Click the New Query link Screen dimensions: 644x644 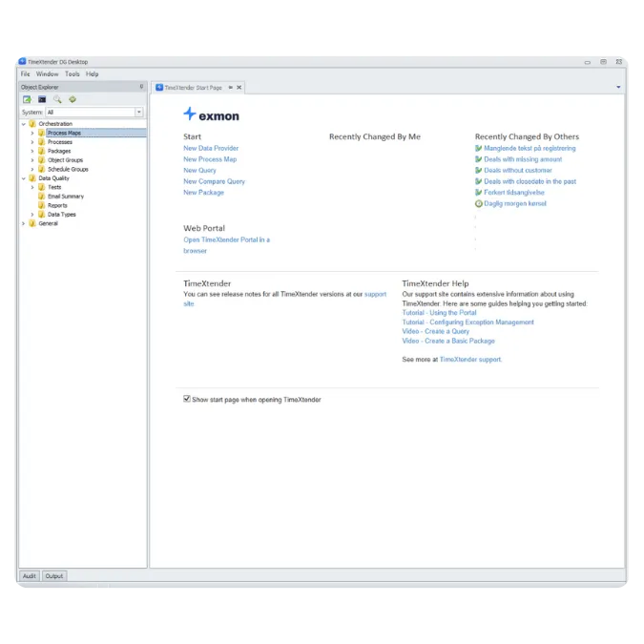click(x=199, y=170)
